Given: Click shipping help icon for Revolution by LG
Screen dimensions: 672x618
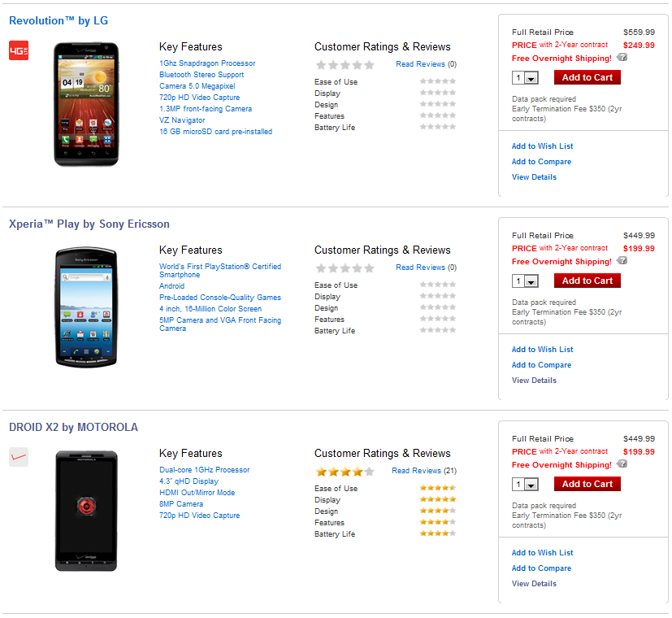Looking at the screenshot, I should [622, 58].
